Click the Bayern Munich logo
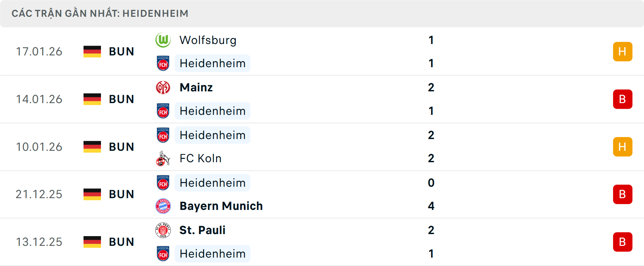Viewport: 644px width, 266px height. coord(163,206)
